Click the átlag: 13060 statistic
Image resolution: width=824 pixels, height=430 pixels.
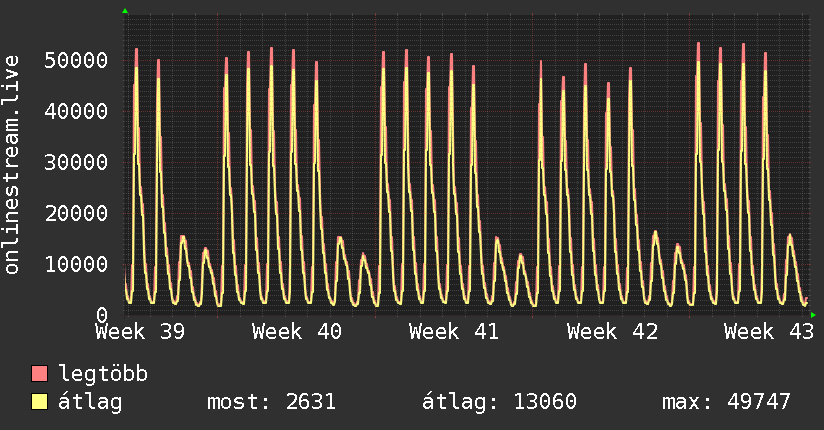[499, 402]
